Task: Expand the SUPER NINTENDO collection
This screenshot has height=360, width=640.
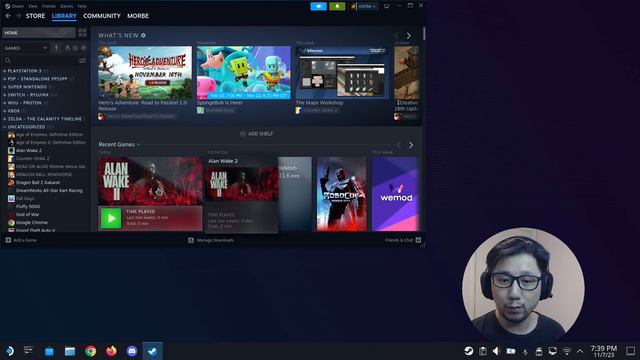Action: pyautogui.click(x=27, y=87)
